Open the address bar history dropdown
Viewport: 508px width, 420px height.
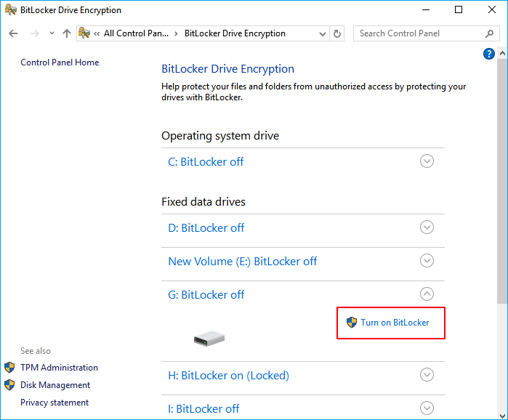(323, 33)
